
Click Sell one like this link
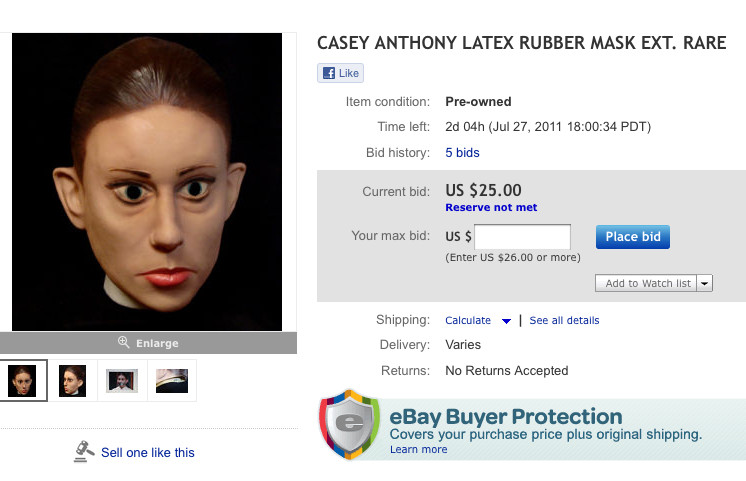[147, 452]
